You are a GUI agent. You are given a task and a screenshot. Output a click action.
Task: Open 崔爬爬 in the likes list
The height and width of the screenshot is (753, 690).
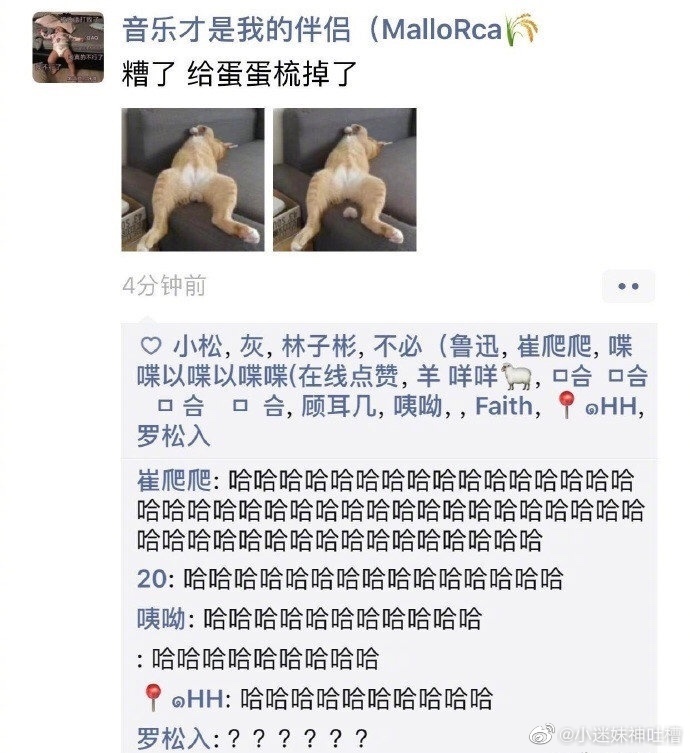(555, 346)
